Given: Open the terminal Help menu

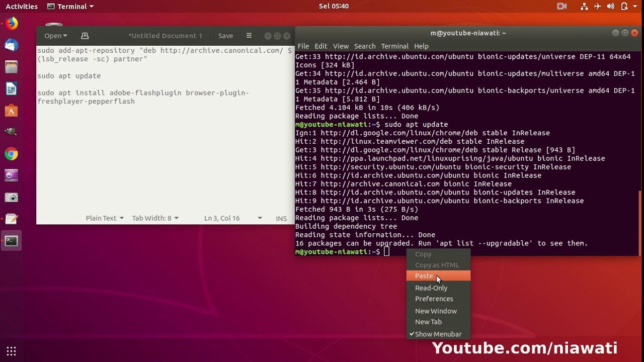Looking at the screenshot, I should [x=421, y=46].
